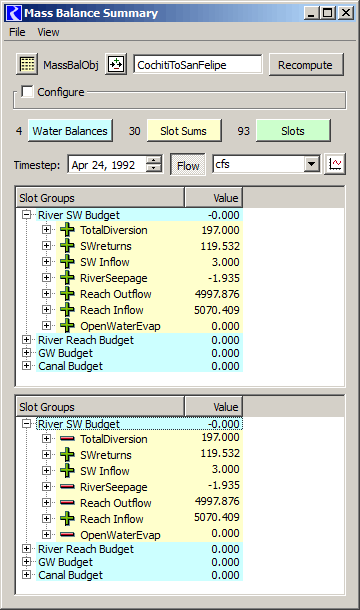Increment the Timestep date spinner up arrow

[x=154, y=160]
